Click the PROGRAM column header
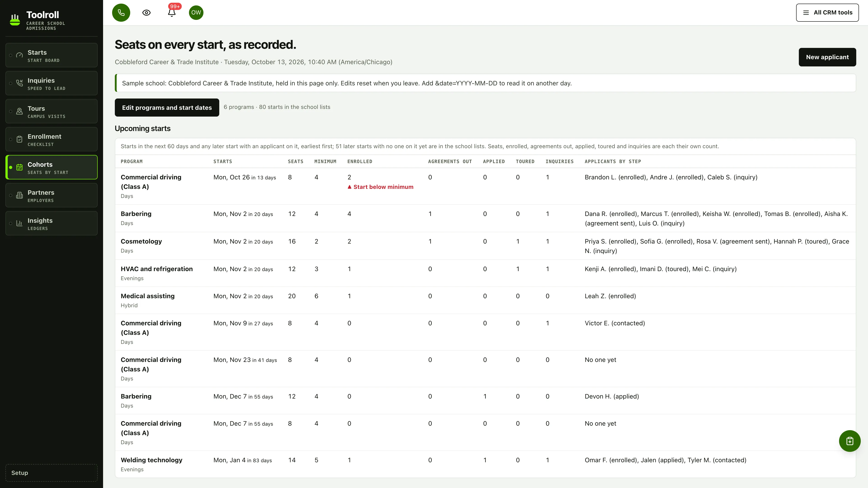The image size is (868, 488). (131, 162)
